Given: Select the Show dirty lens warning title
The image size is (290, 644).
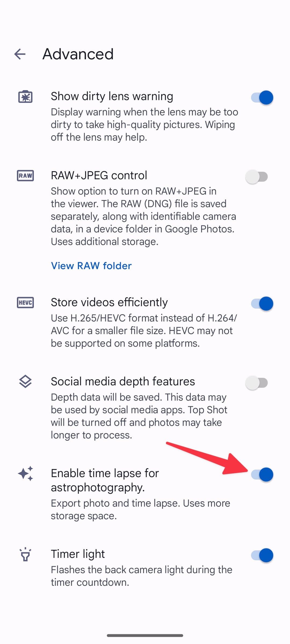Looking at the screenshot, I should pos(112,96).
